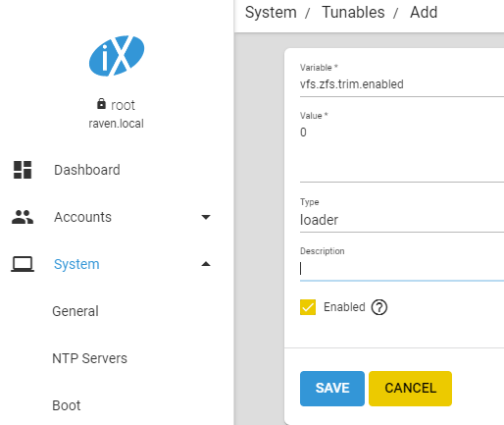504x425 pixels.
Task: Click the Description input field
Action: pos(402,269)
